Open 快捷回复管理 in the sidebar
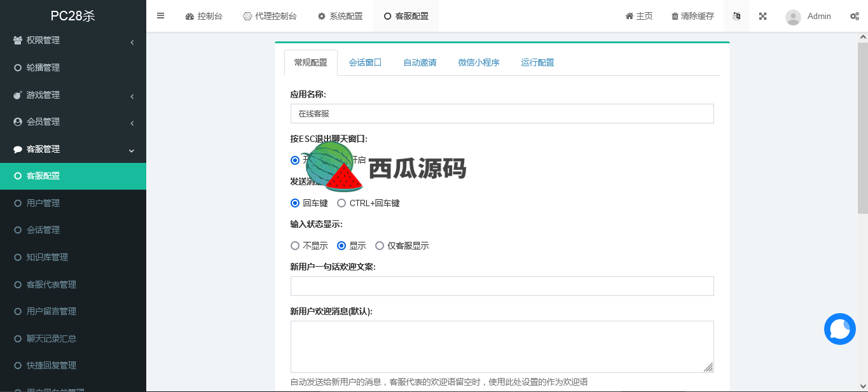 point(73,365)
